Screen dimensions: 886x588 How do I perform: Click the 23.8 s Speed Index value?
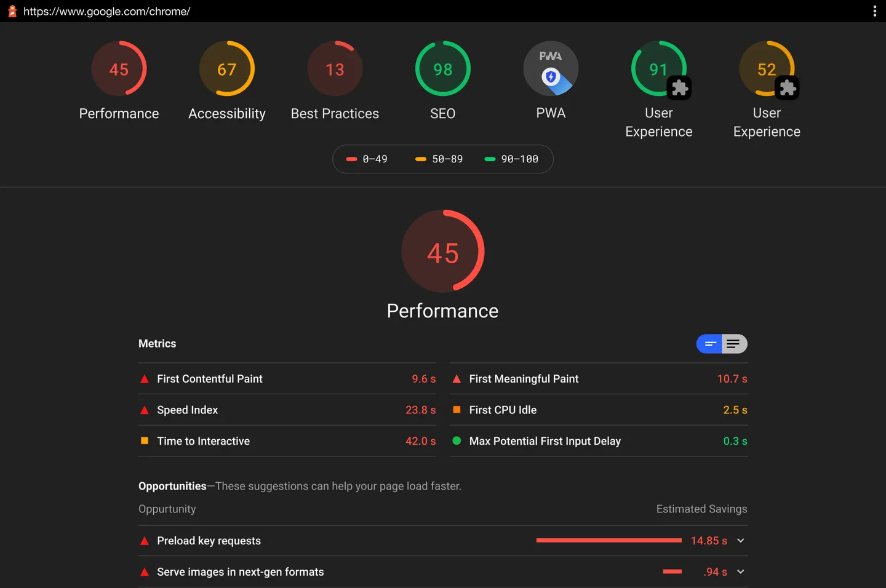(x=421, y=410)
